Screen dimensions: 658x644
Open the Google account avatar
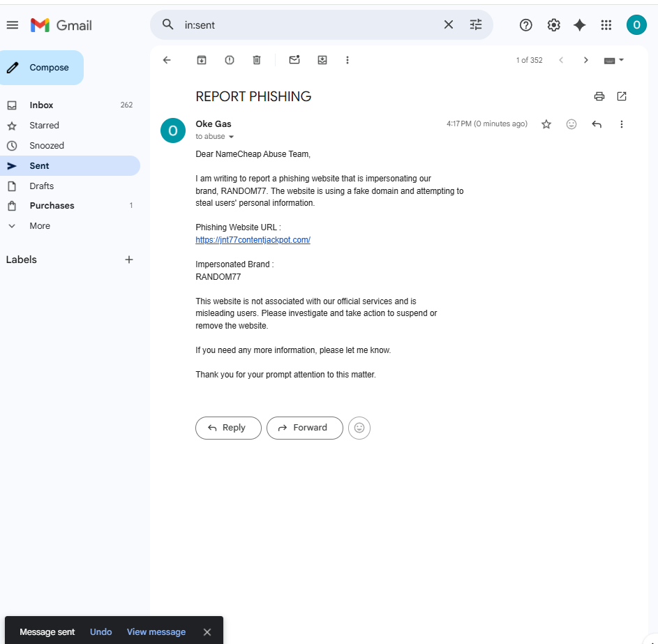click(636, 24)
